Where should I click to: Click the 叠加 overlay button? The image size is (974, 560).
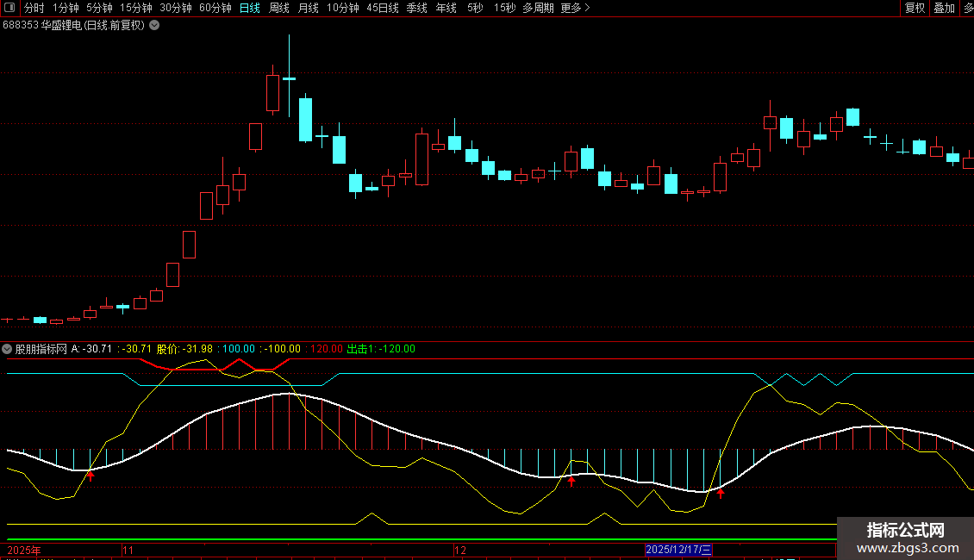click(x=944, y=8)
